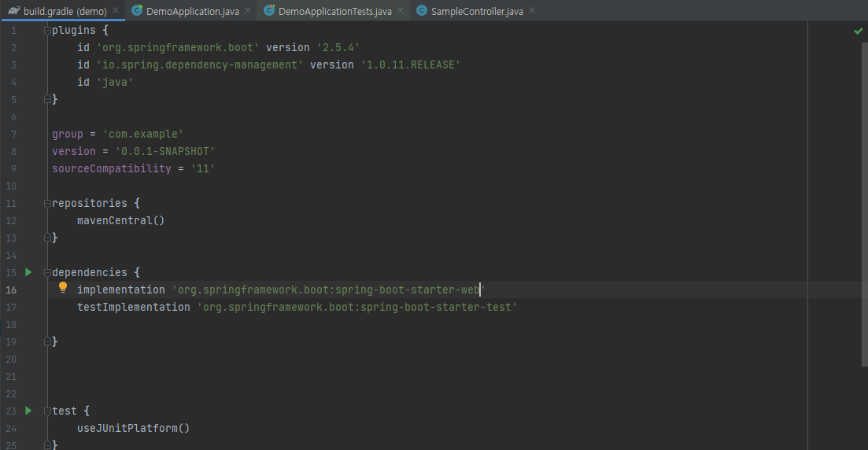The image size is (868, 450).
Task: Click the '11' sourceCompatibility value
Action: pyautogui.click(x=202, y=168)
